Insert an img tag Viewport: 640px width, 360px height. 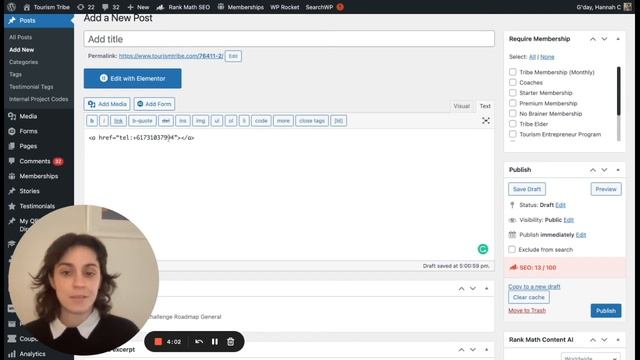click(200, 121)
